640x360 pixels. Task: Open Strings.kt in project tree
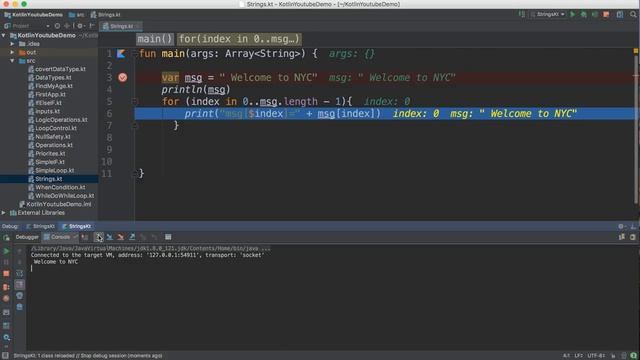[x=48, y=179]
